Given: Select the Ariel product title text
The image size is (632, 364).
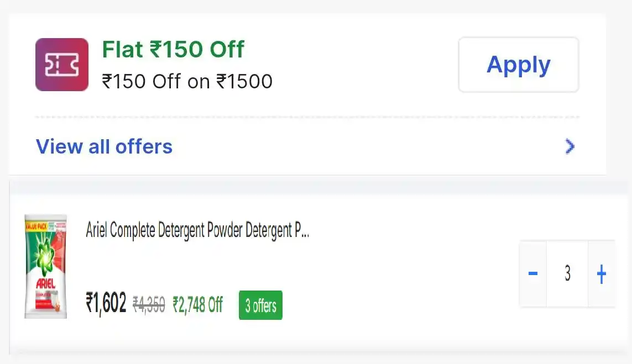Looking at the screenshot, I should (197, 230).
